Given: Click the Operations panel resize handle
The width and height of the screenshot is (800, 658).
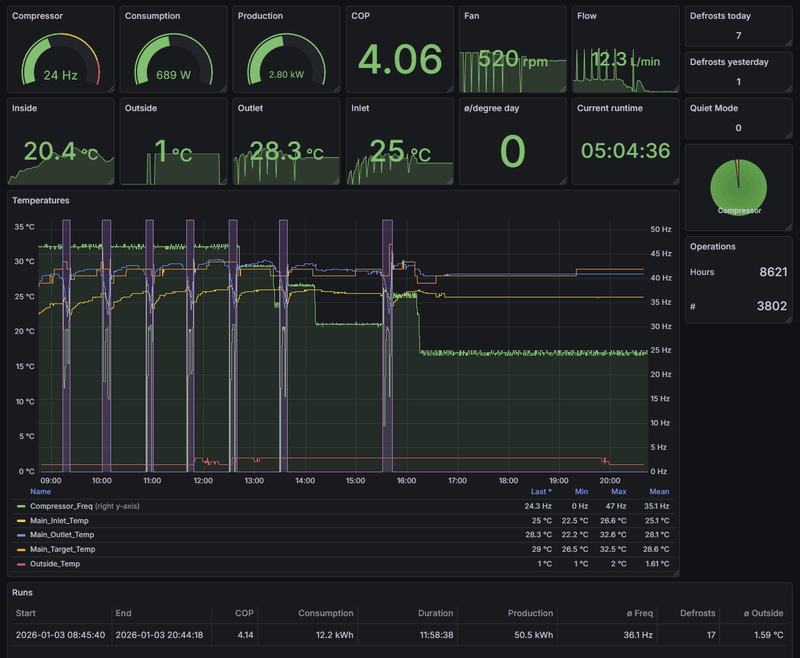Looking at the screenshot, I should click(791, 319).
